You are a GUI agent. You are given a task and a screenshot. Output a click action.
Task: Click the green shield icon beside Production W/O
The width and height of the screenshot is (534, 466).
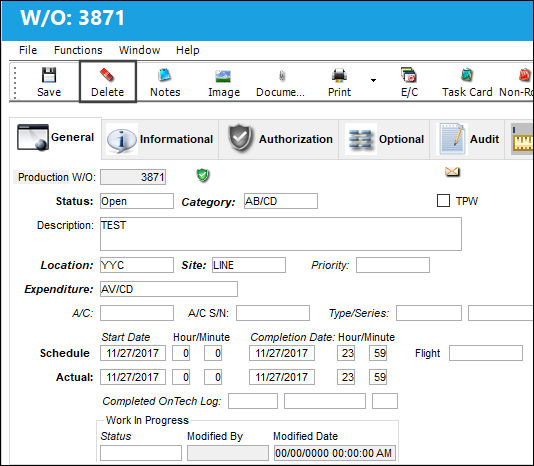(203, 175)
